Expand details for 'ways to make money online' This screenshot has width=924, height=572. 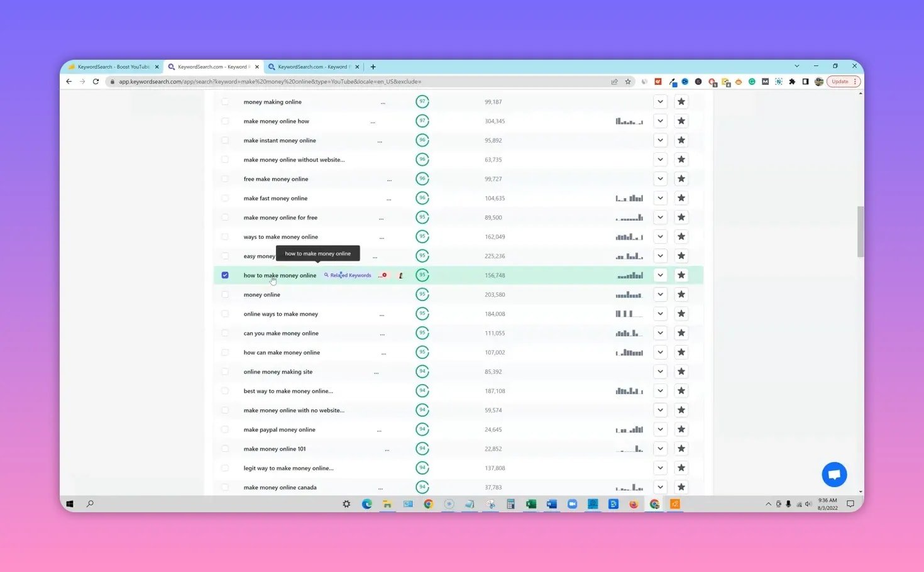pyautogui.click(x=660, y=236)
